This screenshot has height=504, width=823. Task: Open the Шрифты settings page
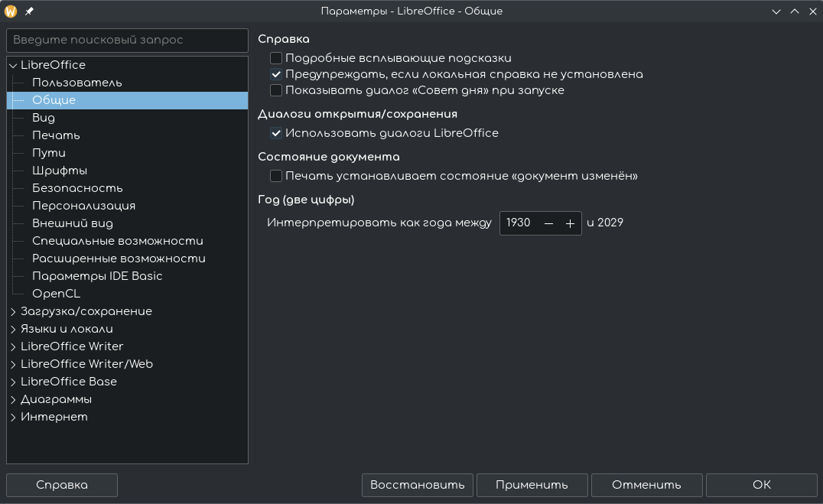pyautogui.click(x=60, y=171)
